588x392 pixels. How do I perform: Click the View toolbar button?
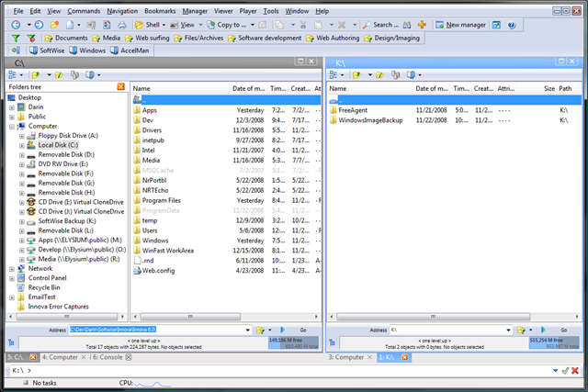click(x=183, y=25)
